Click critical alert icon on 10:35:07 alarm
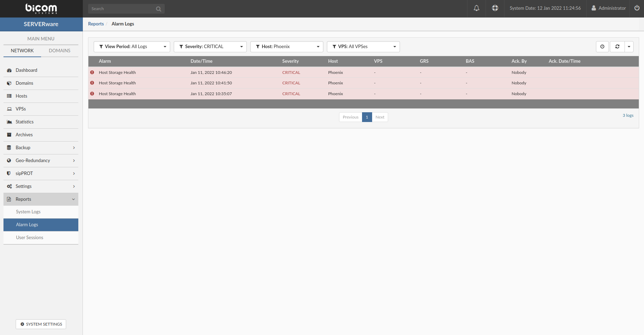This screenshot has height=335, width=644. coord(92,94)
